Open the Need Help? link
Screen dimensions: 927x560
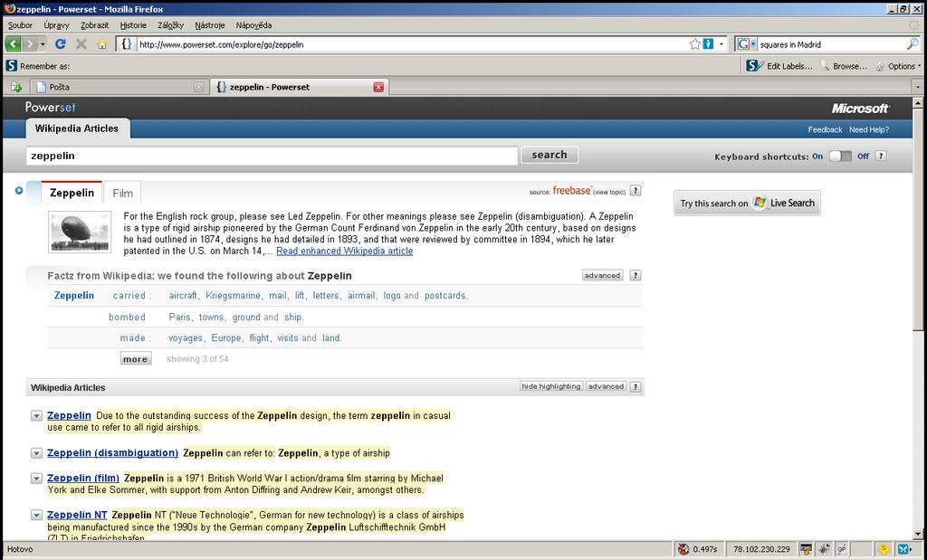point(869,129)
